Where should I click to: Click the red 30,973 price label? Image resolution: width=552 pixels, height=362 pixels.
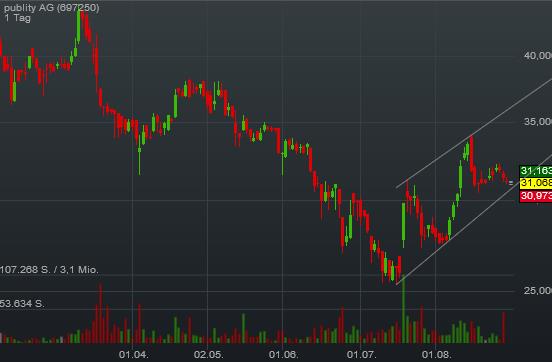click(x=535, y=195)
